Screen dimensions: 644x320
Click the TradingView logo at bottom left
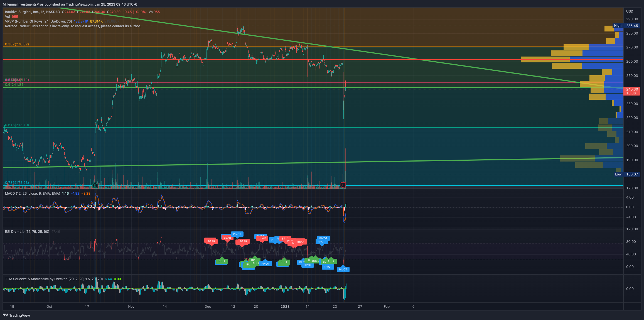click(x=16, y=315)
